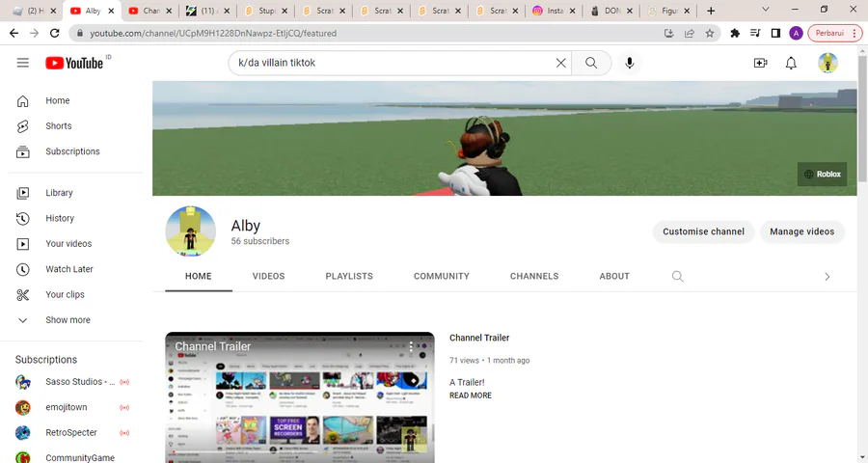Click the '71 views • 1 month ago' text
The image size is (868, 463).
point(489,361)
